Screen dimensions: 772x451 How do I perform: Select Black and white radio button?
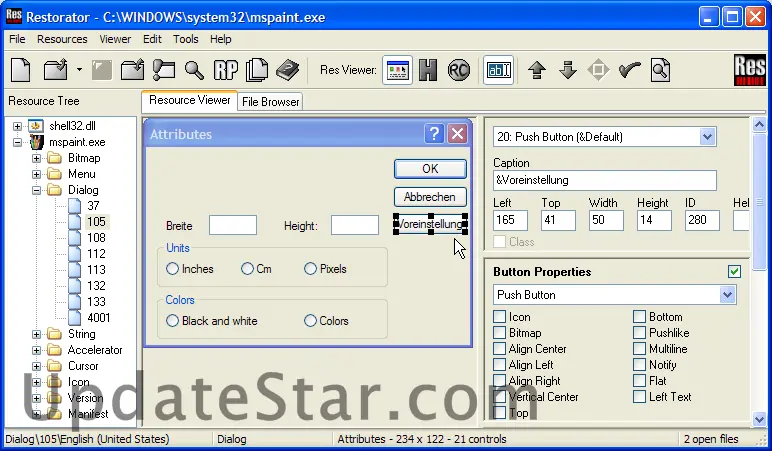pyautogui.click(x=172, y=321)
